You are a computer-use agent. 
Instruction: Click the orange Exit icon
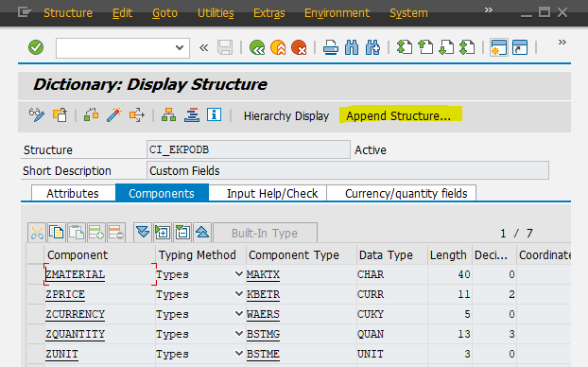point(278,47)
